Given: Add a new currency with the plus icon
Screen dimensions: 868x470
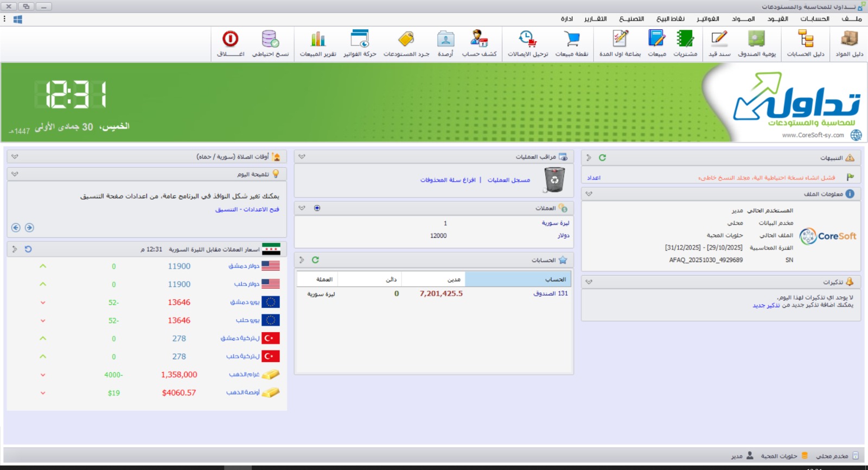Looking at the screenshot, I should (317, 208).
